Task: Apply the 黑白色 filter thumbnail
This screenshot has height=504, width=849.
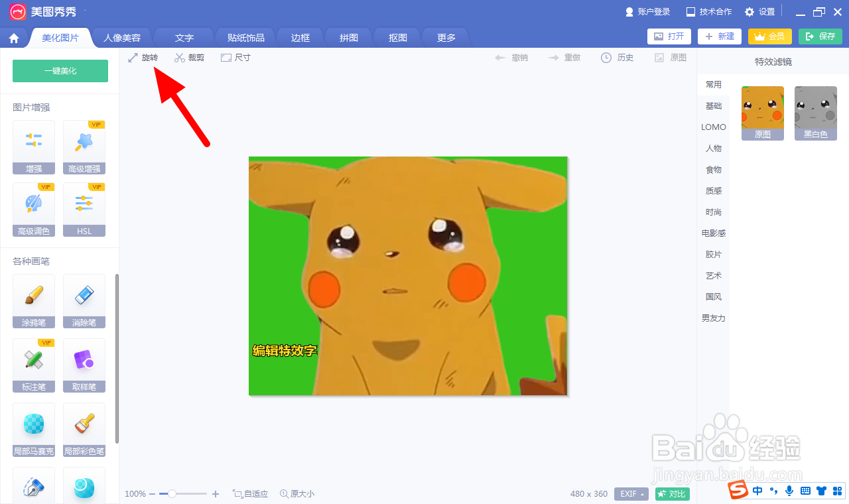Action: coord(816,113)
